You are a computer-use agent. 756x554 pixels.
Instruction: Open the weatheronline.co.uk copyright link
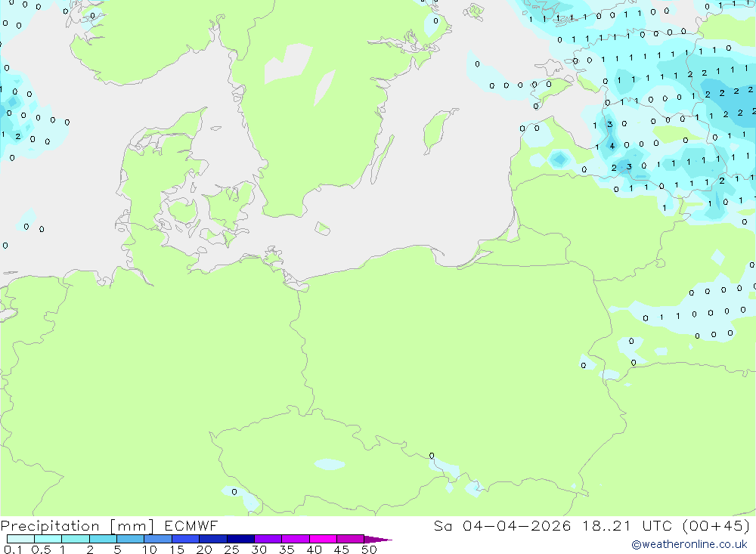click(x=689, y=544)
